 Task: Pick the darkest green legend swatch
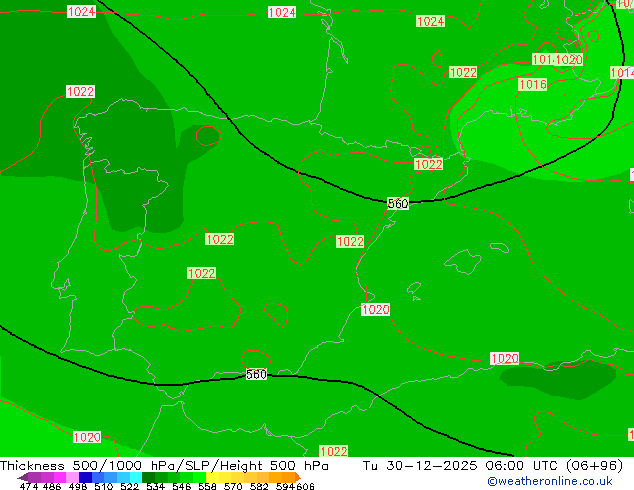coord(148,477)
